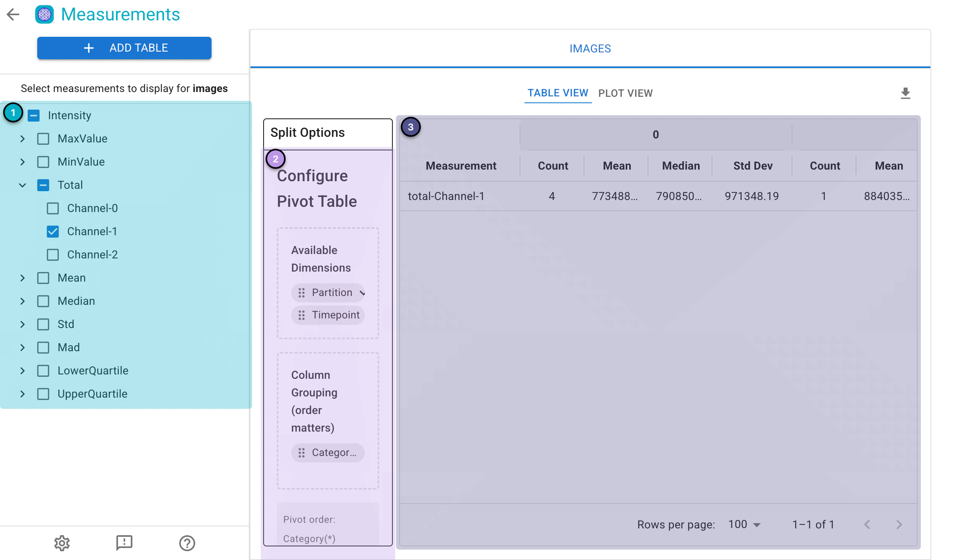960x560 pixels.
Task: Toggle the Intensity checkbox
Action: pyautogui.click(x=34, y=116)
